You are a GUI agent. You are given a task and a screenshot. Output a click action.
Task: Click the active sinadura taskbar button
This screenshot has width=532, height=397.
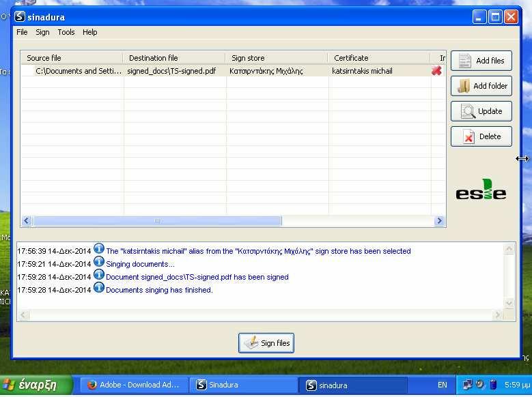pyautogui.click(x=353, y=385)
